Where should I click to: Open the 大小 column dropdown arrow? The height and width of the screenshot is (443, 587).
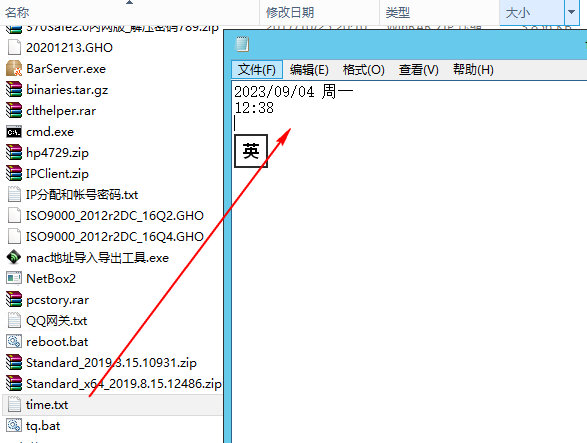coord(571,12)
